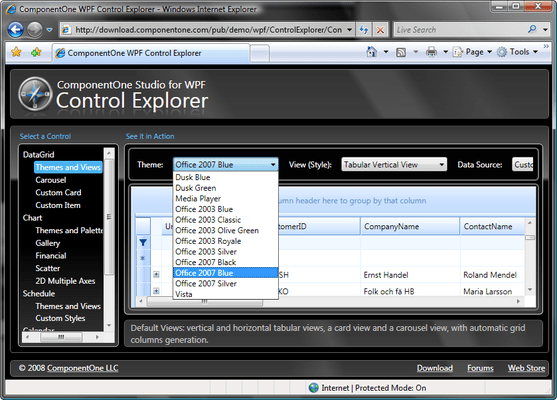Click the browser Back arrow button

(16, 30)
